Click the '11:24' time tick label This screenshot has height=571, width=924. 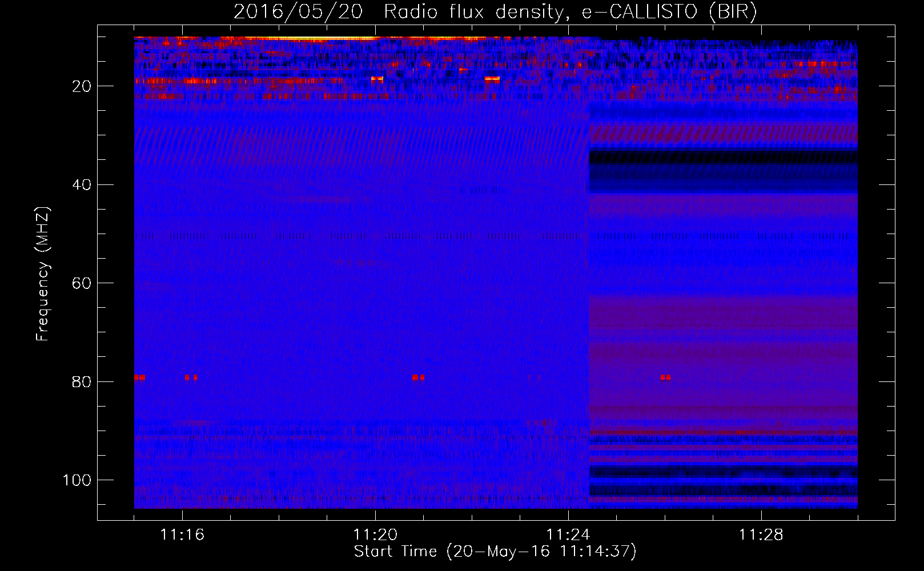pos(568,535)
